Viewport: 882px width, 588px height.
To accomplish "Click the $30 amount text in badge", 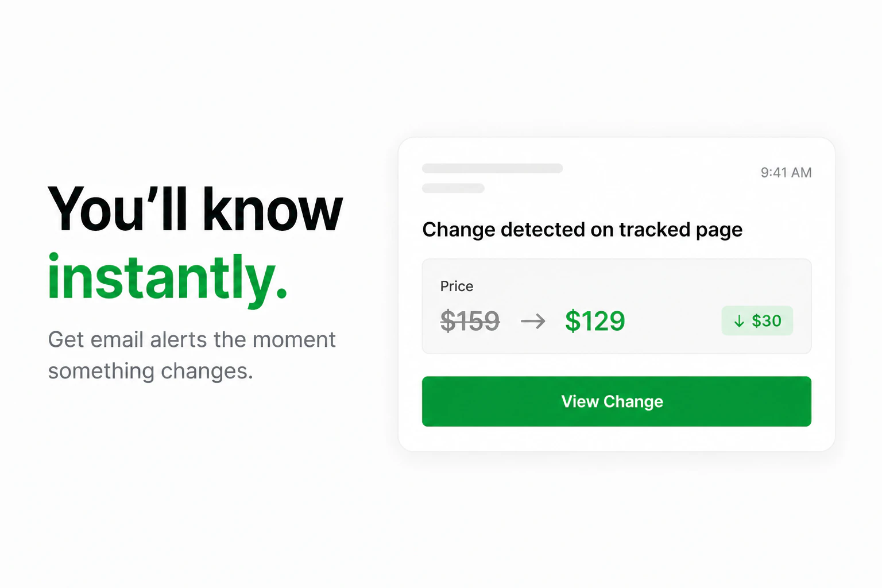I will point(767,321).
